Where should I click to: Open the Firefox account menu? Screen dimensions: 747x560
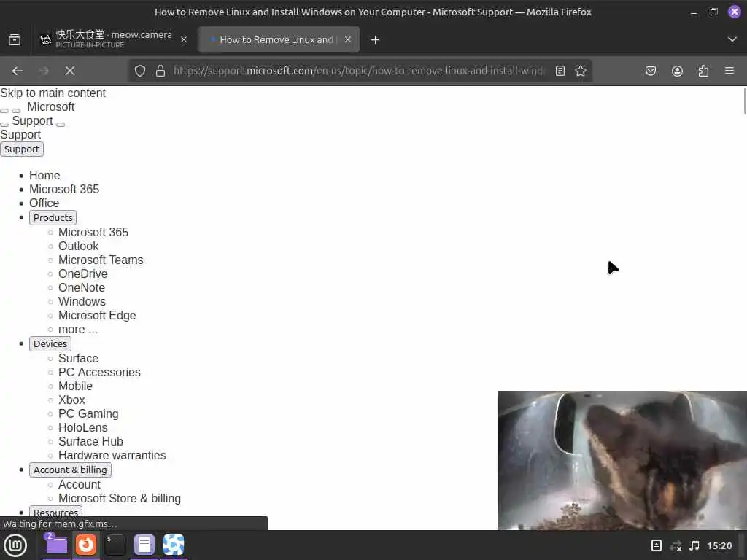click(x=677, y=71)
